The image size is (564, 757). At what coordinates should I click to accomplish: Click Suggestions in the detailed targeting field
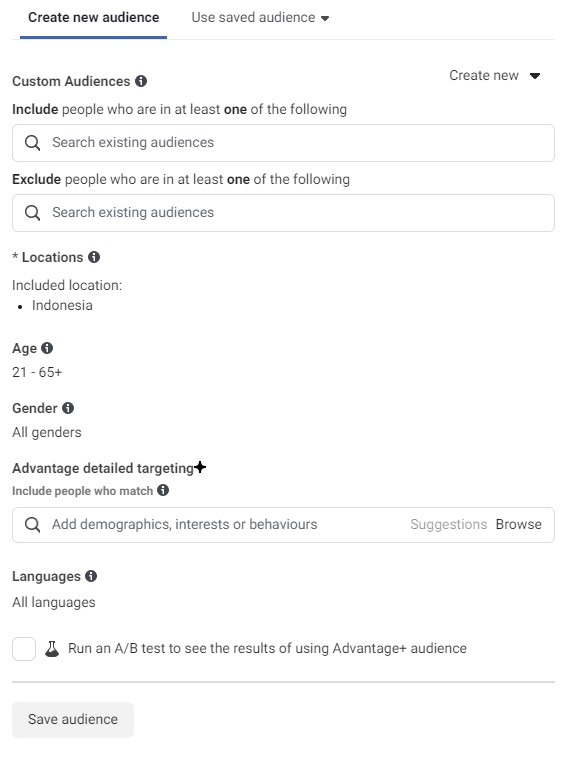pos(449,524)
